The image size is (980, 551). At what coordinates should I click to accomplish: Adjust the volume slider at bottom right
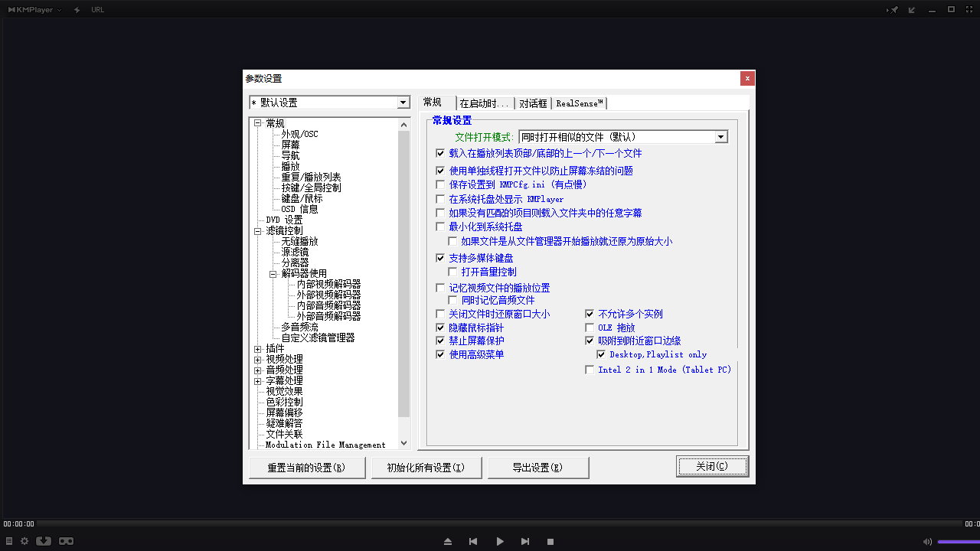[957, 541]
